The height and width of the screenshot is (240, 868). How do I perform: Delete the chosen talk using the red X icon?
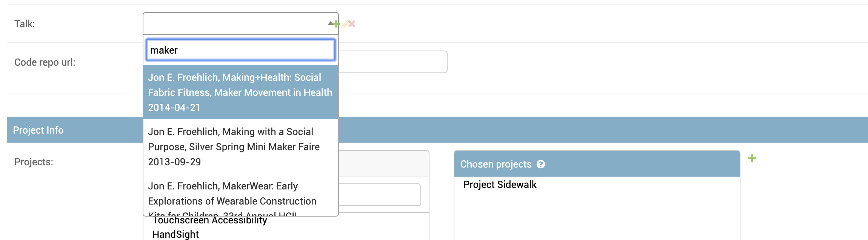[351, 24]
